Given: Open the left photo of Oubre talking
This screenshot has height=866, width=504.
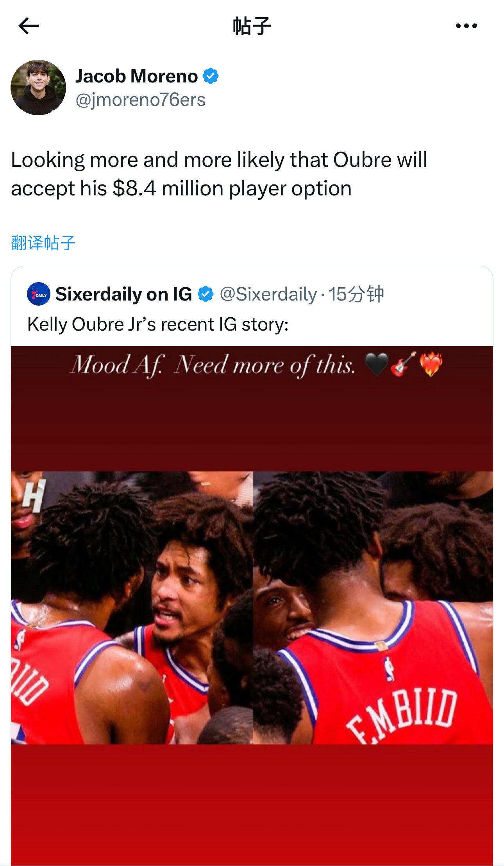Looking at the screenshot, I should pos(132,607).
